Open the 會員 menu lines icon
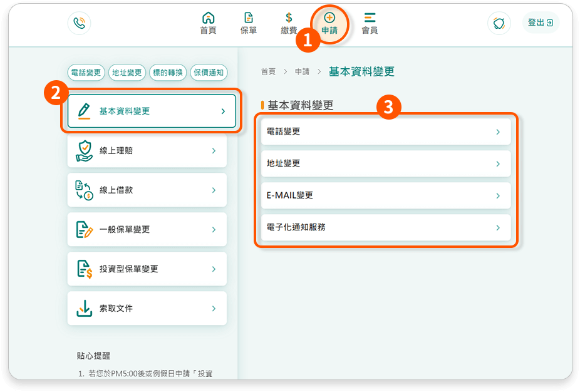 (370, 18)
